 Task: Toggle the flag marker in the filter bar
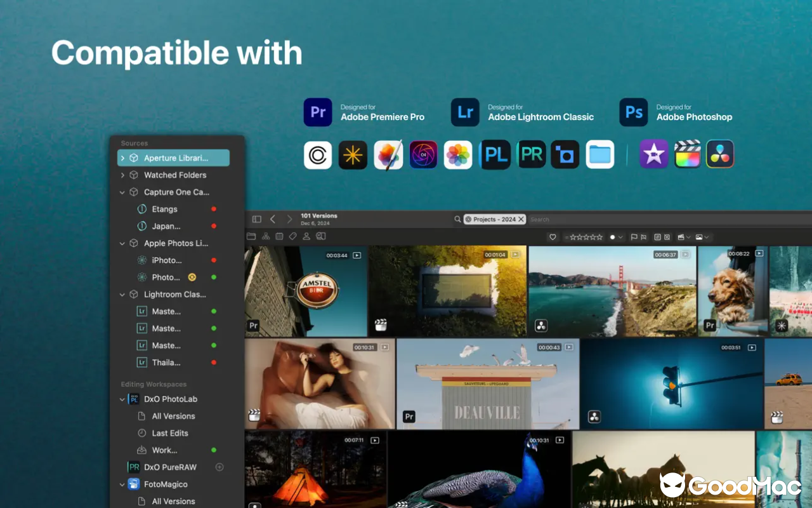coord(633,236)
